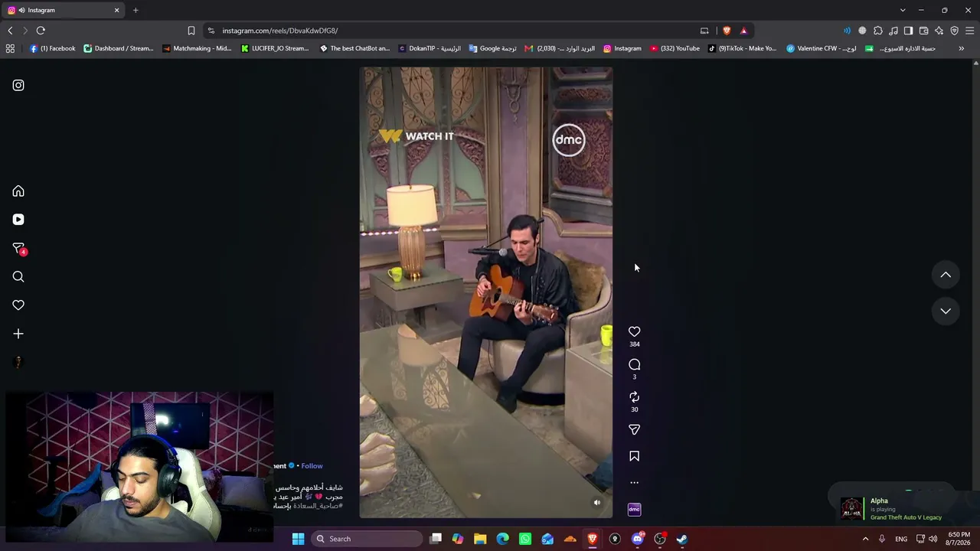
Task: Click the Instagram logo at the sidebar top
Action: (18, 86)
